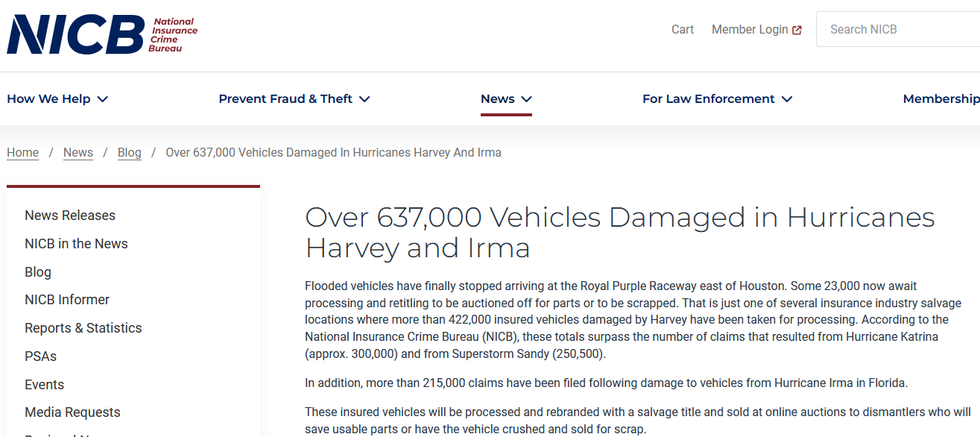Open the Membership menu
Image resolution: width=980 pixels, height=437 pixels.
click(941, 99)
